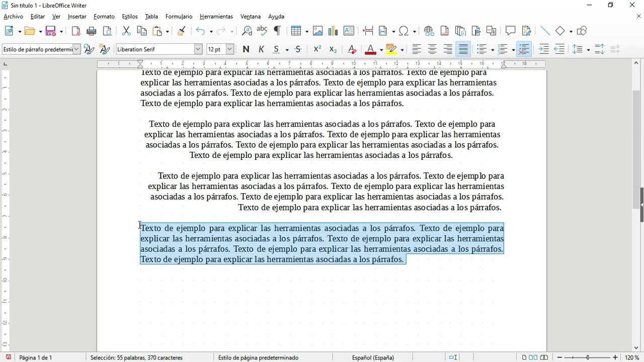
Task: Insert a page break
Action: click(368, 31)
